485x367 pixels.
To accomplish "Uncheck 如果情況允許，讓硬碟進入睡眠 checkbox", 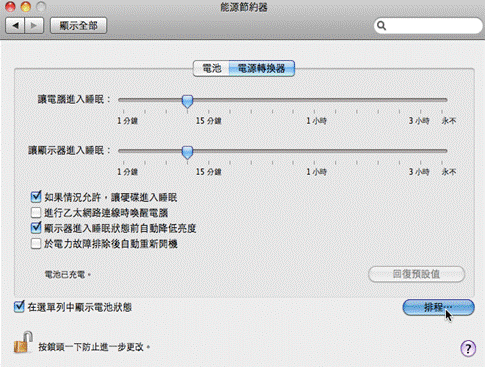I will coord(36,197).
